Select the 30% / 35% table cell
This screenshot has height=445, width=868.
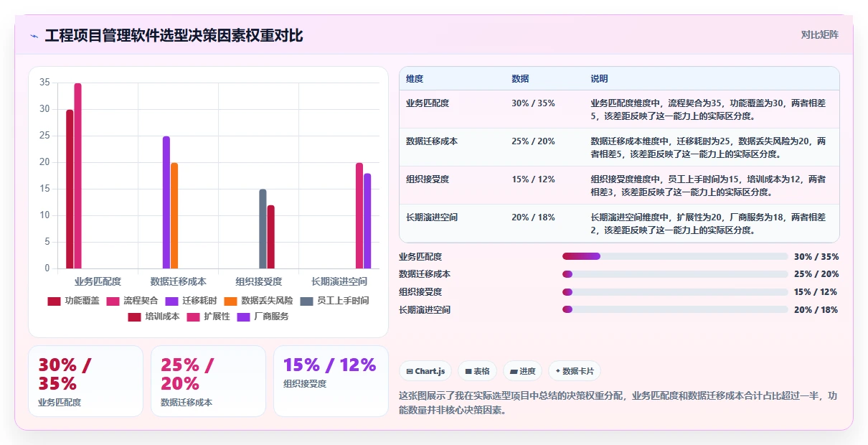(533, 103)
